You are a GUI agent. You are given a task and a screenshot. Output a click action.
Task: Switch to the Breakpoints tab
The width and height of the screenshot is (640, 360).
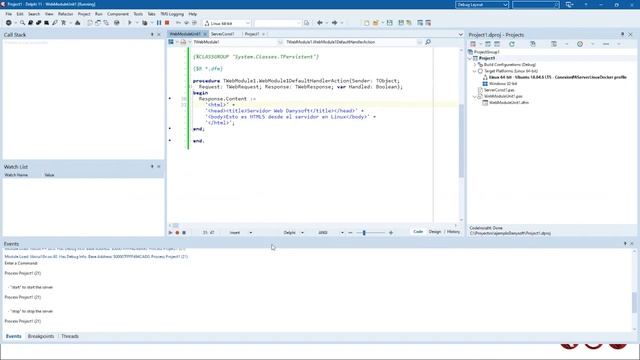pos(41,336)
